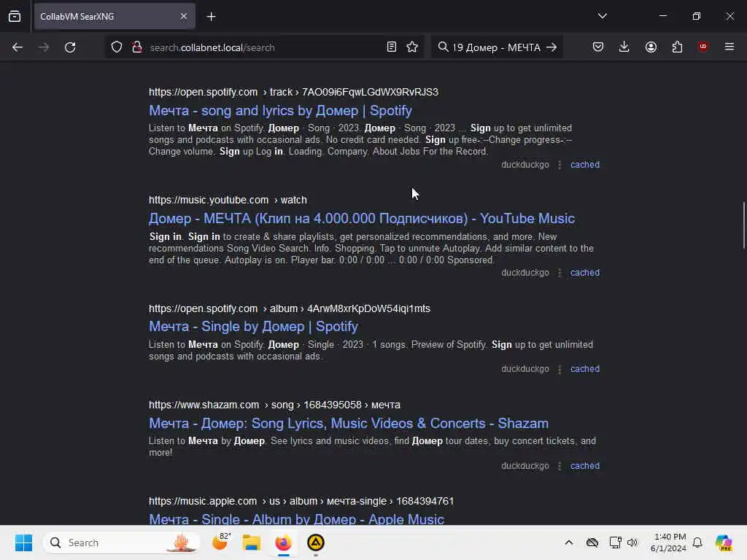Close the CollabVM SearXNG tab
This screenshot has height=560, width=747.
coord(183,16)
